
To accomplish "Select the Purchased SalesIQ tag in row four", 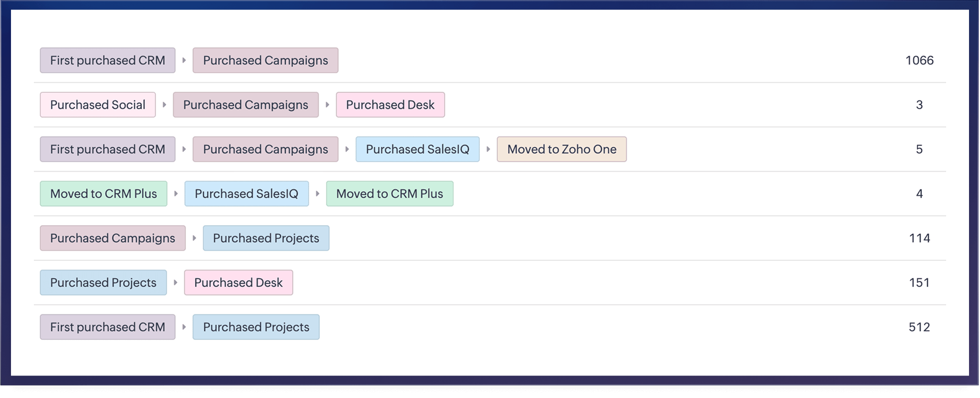I will click(246, 194).
